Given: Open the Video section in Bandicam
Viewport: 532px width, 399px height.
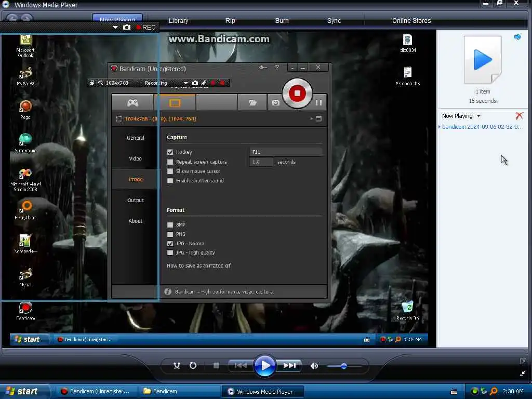Looking at the screenshot, I should click(136, 158).
